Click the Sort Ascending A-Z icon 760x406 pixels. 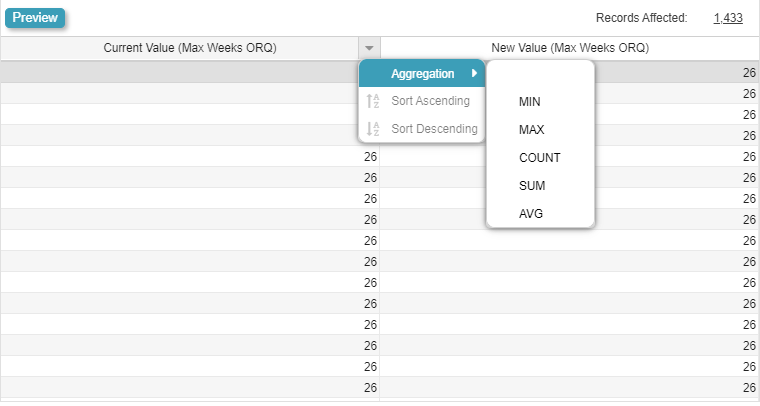[x=373, y=101]
